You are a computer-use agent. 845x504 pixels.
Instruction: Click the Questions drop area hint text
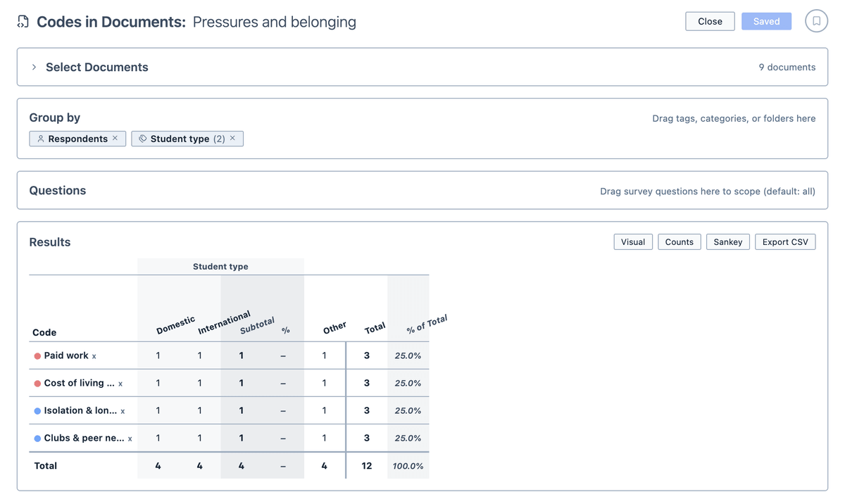point(708,191)
